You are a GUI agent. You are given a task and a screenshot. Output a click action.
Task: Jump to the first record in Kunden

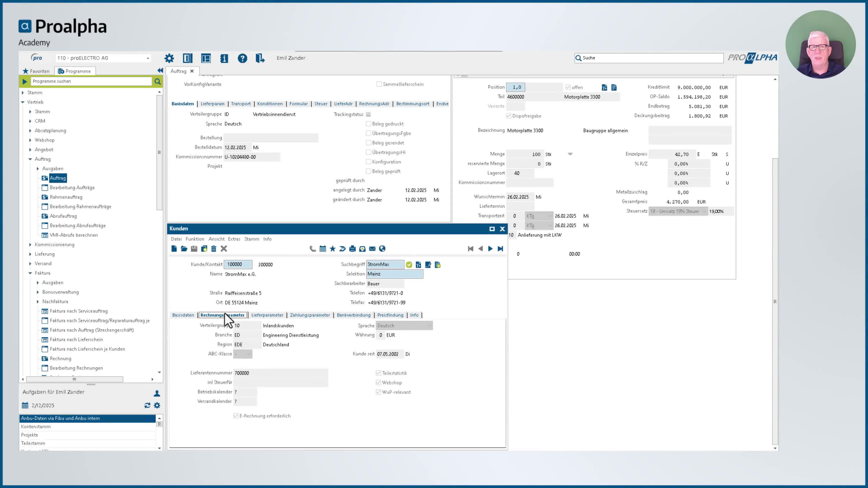[x=471, y=249]
